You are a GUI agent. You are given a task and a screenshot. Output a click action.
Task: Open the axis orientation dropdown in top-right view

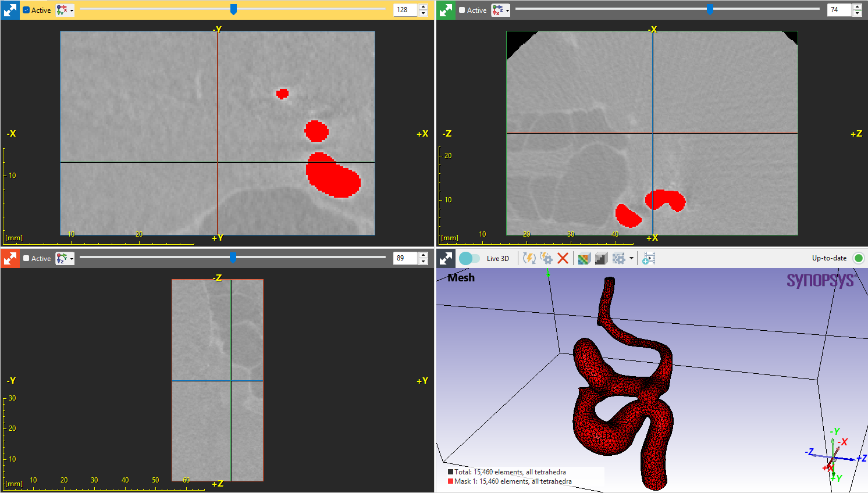click(x=500, y=10)
